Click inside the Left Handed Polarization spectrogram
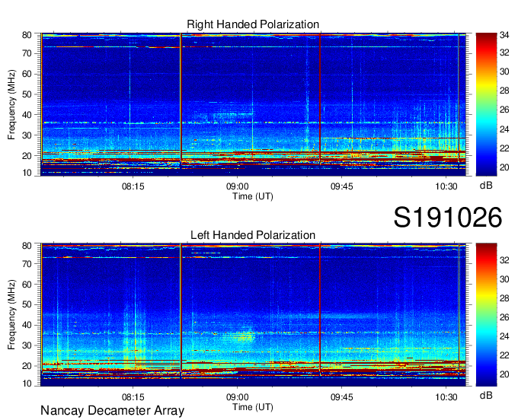Image resolution: width=518 pixels, height=420 pixels. [x=254, y=315]
